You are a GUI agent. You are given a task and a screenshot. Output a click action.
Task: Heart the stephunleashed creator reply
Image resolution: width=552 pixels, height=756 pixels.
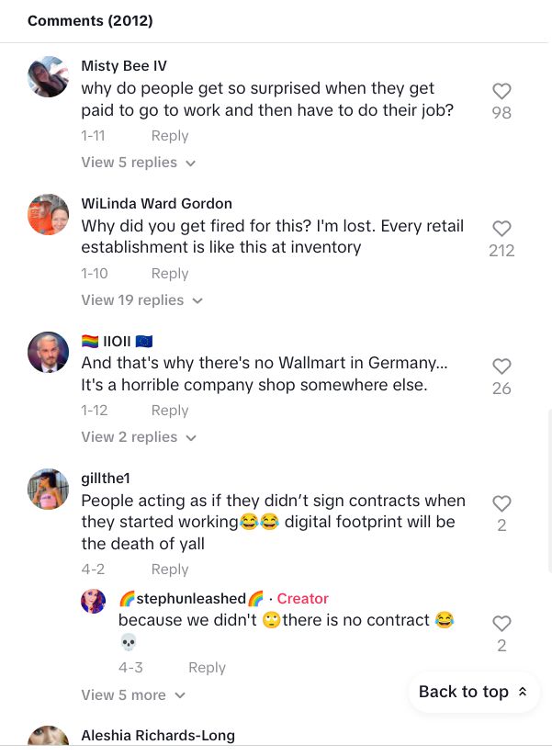tap(501, 624)
